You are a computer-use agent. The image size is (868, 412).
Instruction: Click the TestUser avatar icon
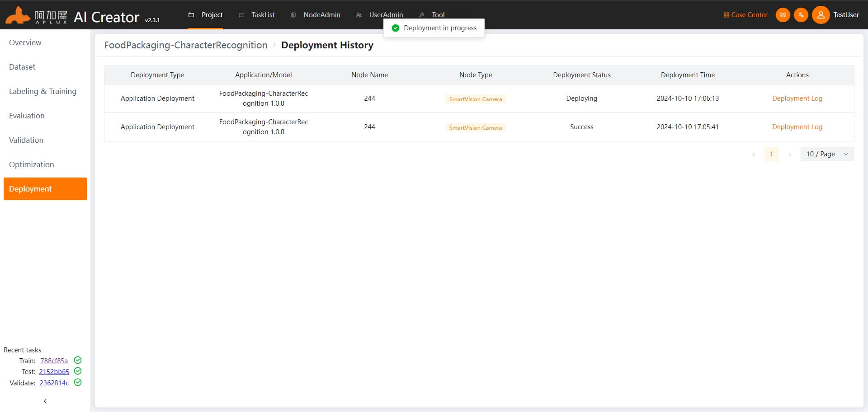(821, 15)
